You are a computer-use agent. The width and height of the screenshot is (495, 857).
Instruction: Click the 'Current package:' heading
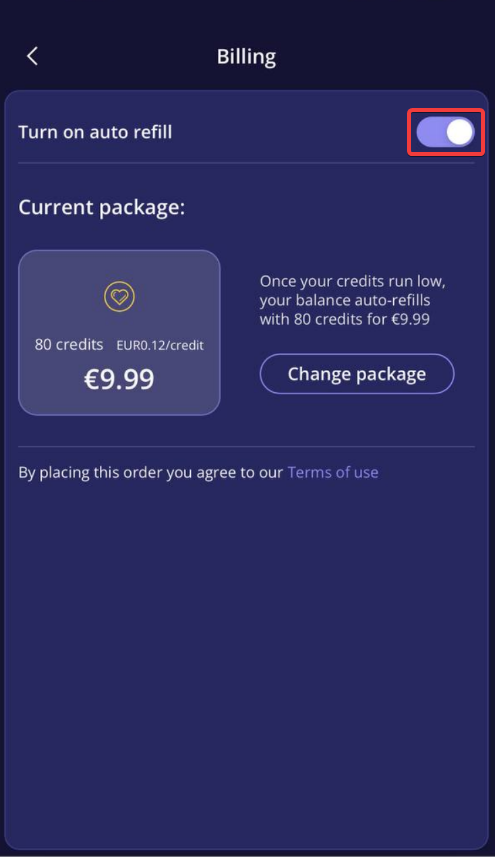[x=102, y=208]
